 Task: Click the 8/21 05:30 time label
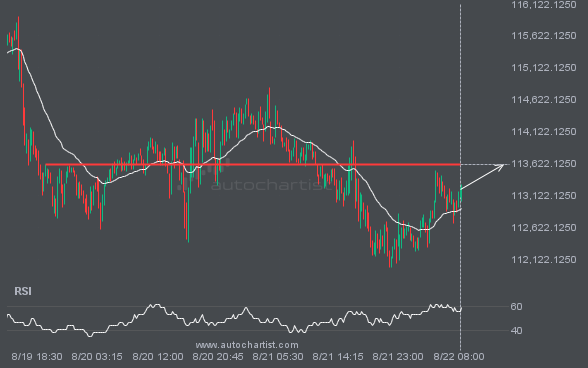click(278, 356)
